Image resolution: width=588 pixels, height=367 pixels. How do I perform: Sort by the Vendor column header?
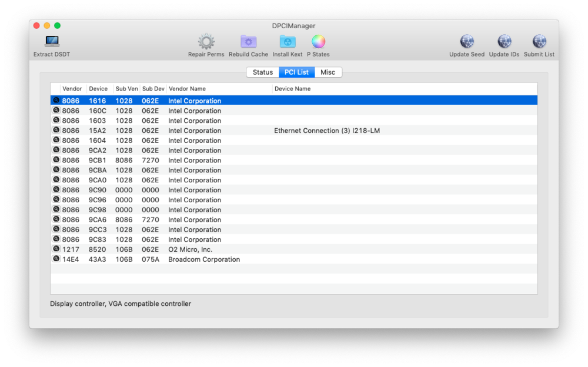[x=72, y=89]
